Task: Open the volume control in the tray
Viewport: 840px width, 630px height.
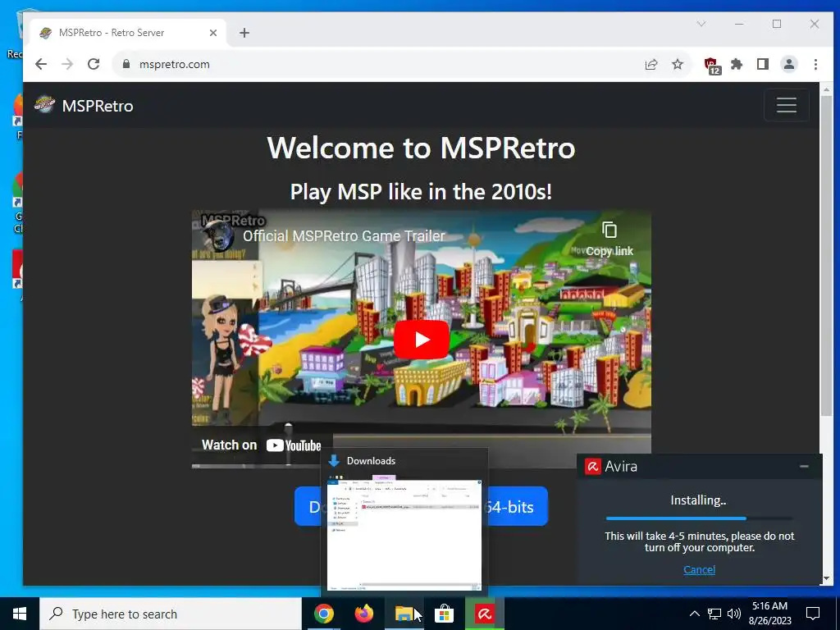Action: tap(734, 614)
